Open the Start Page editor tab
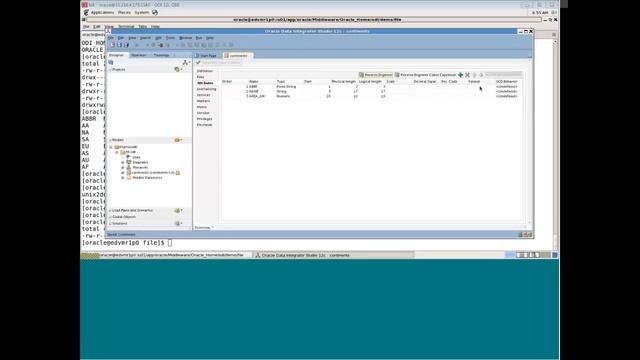The image size is (640, 360). [208, 56]
